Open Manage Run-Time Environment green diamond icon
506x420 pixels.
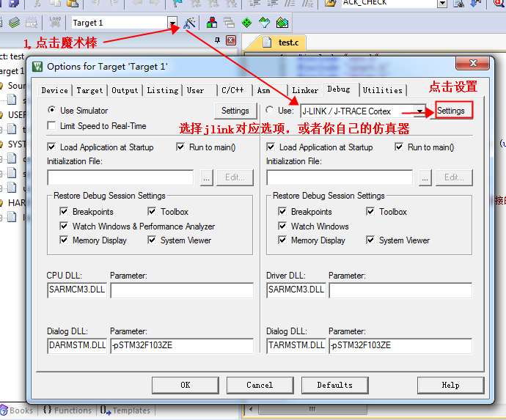pos(247,23)
